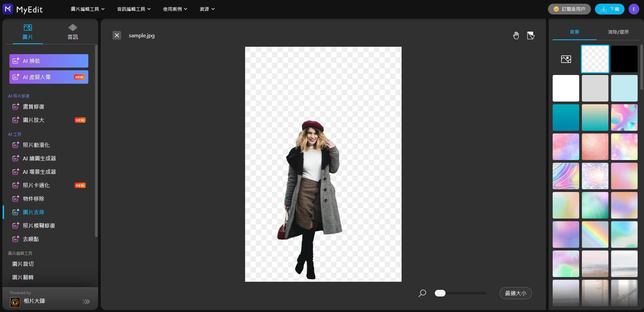
Task: Click the compare before/after icon
Action: (531, 35)
